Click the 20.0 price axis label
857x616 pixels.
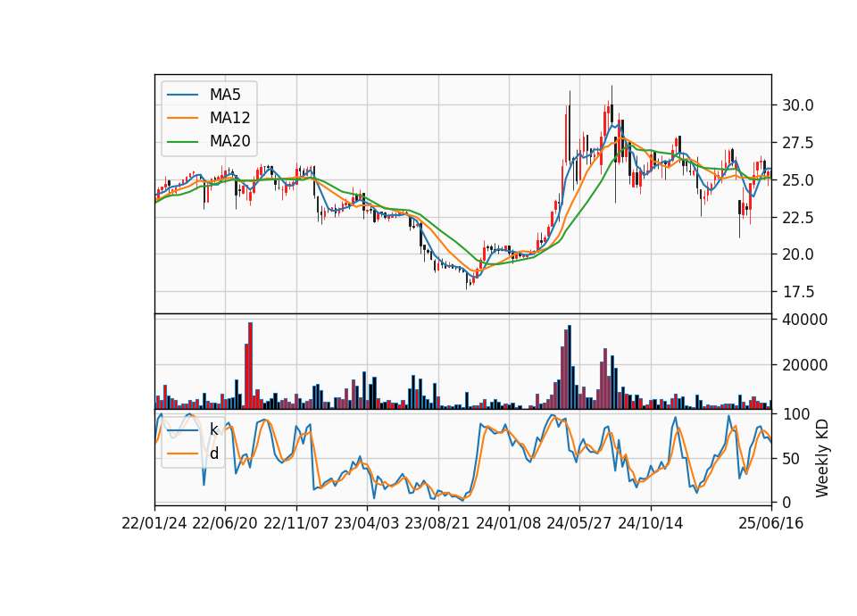coord(798,254)
